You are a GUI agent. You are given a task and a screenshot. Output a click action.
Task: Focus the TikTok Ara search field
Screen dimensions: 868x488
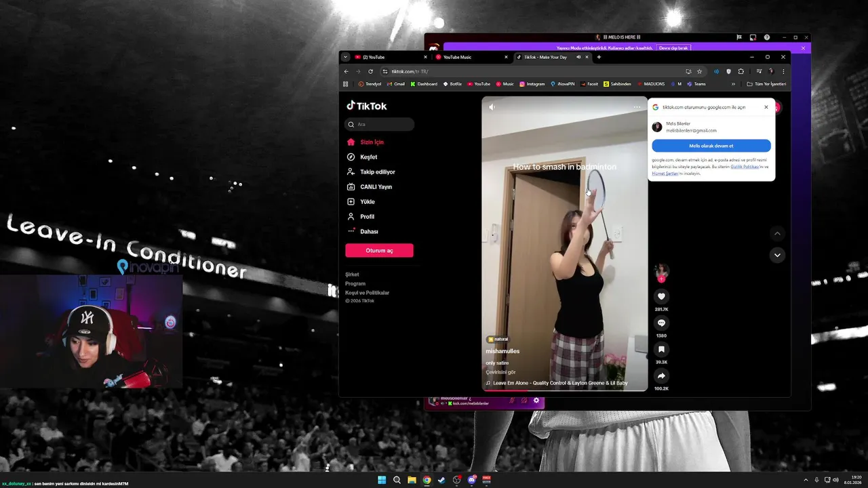coord(380,124)
